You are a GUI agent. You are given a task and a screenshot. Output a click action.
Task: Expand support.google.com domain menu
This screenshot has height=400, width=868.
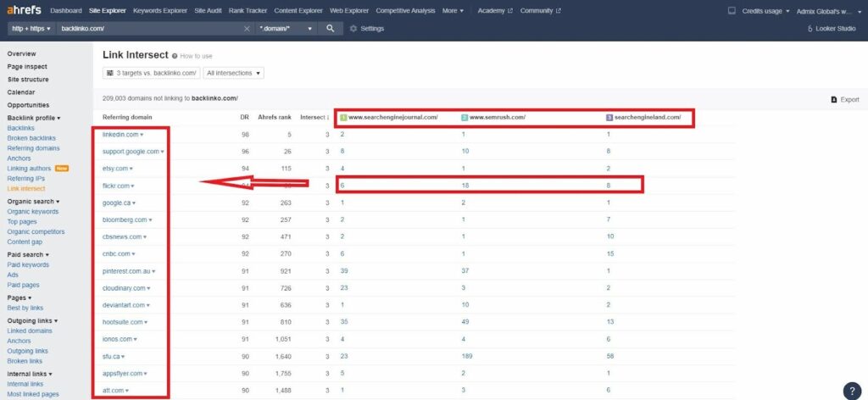coord(162,152)
